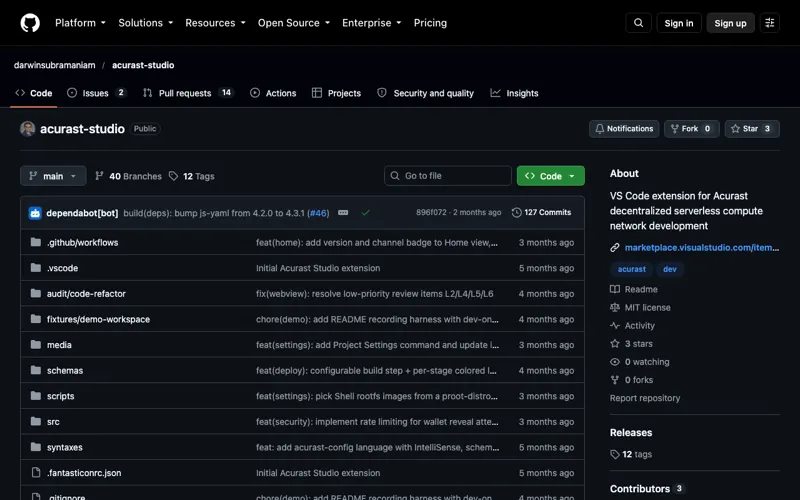Open the 127 Commits link
Screen dimensions: 800x500
541,212
